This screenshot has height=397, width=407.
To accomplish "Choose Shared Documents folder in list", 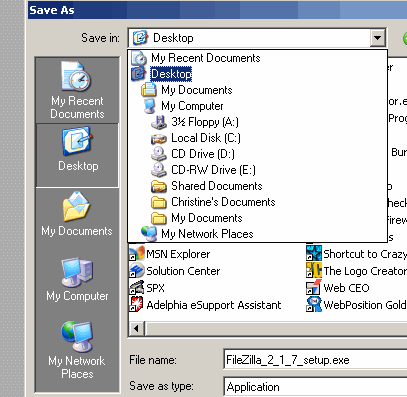I will [217, 186].
